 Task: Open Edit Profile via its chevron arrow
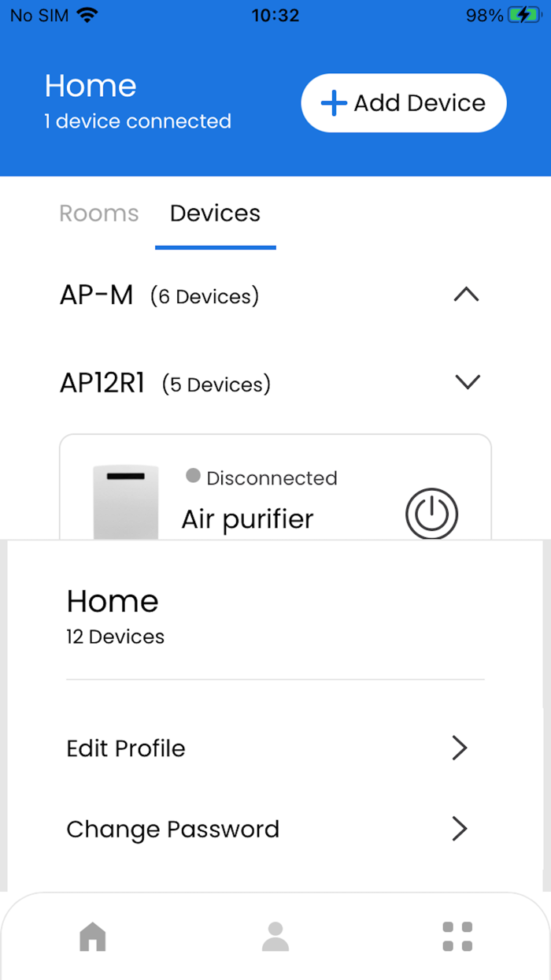[460, 748]
